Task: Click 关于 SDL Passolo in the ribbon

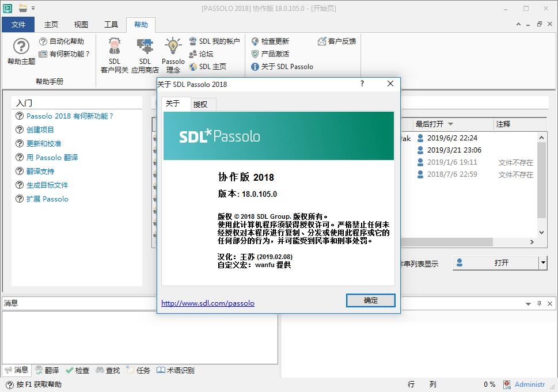Action: tap(282, 67)
